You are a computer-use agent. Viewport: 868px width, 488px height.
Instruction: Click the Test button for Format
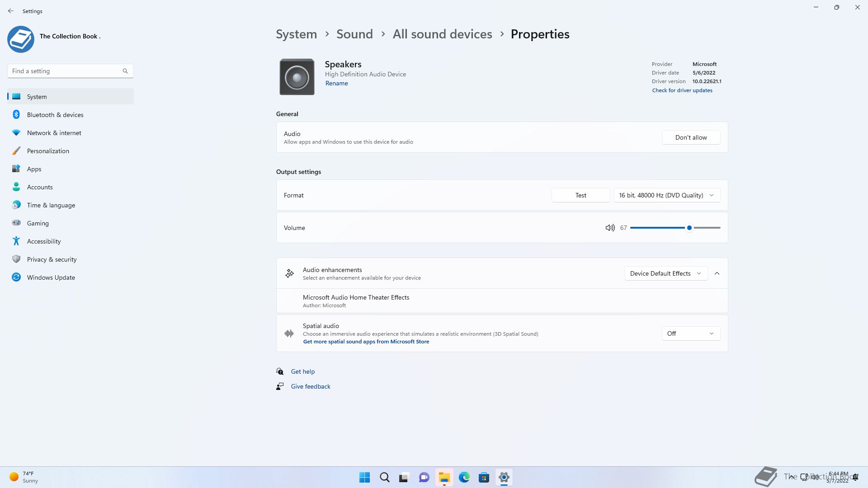pyautogui.click(x=580, y=195)
